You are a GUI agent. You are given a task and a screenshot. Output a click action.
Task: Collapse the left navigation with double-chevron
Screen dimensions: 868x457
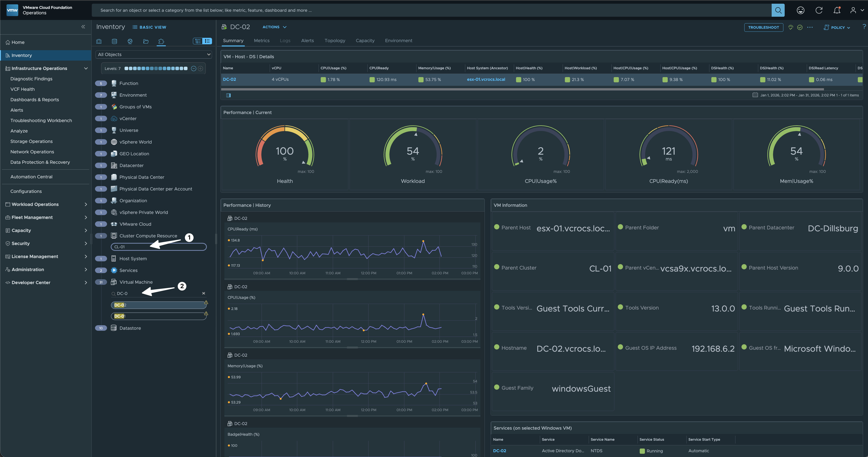coord(83,27)
